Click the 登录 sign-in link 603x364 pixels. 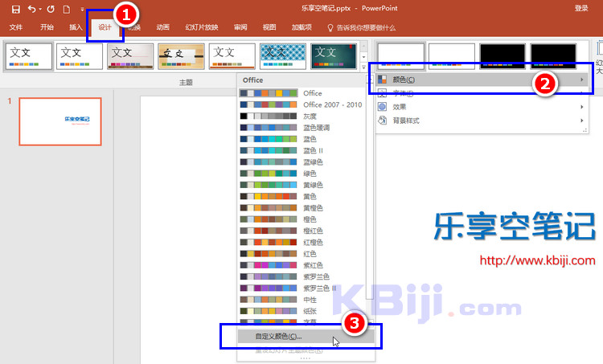pos(581,8)
